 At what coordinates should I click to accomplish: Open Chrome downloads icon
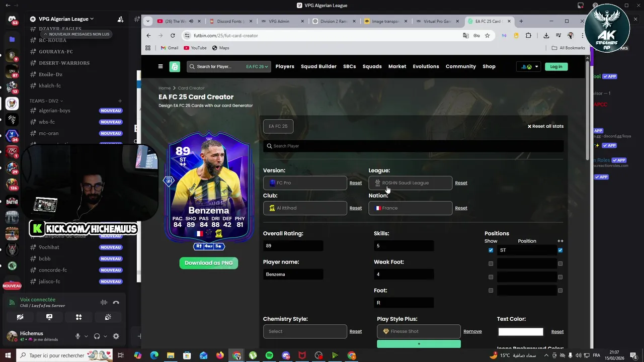coord(546,36)
